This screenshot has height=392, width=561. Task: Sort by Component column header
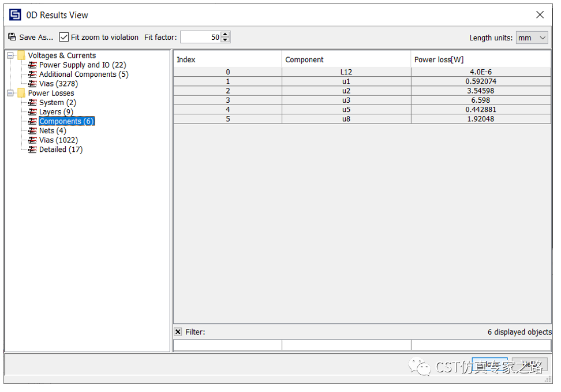click(x=346, y=59)
